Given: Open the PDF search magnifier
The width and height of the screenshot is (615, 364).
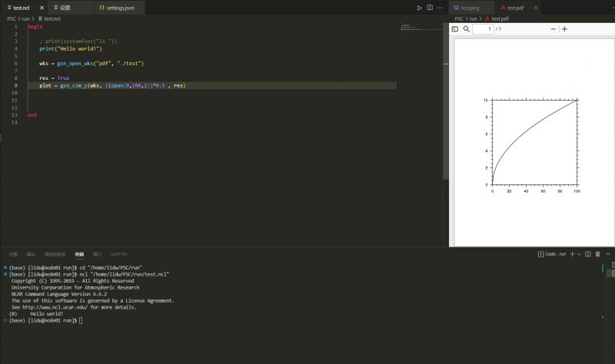Looking at the screenshot, I should (466, 29).
